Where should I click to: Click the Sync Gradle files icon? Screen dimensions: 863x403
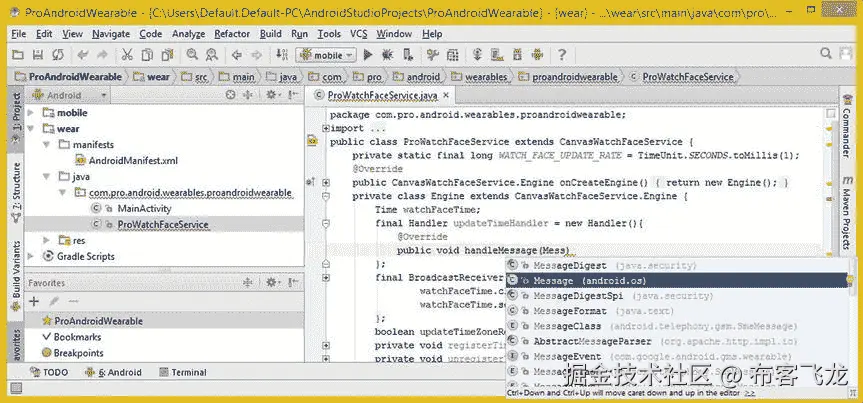point(477,55)
